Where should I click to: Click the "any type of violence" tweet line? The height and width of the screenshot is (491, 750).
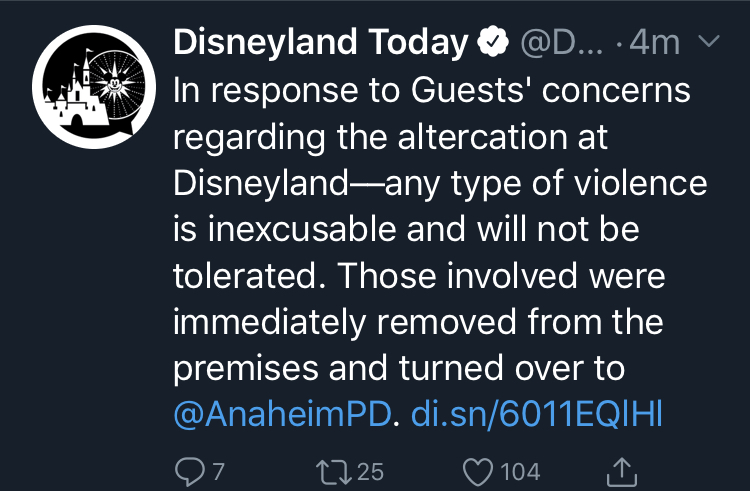[x=545, y=185]
